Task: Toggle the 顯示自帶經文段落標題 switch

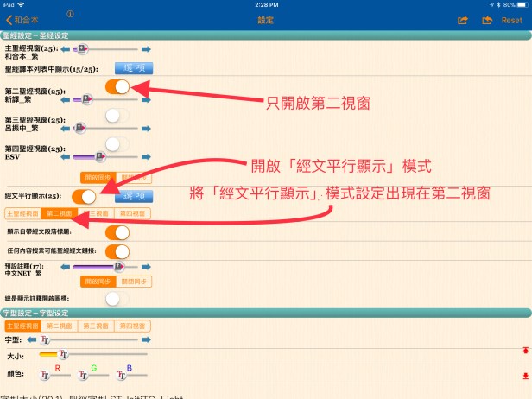Action: [117, 232]
